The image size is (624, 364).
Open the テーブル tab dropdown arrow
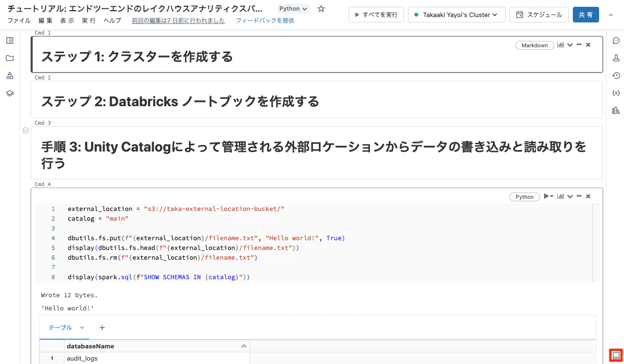pyautogui.click(x=81, y=327)
